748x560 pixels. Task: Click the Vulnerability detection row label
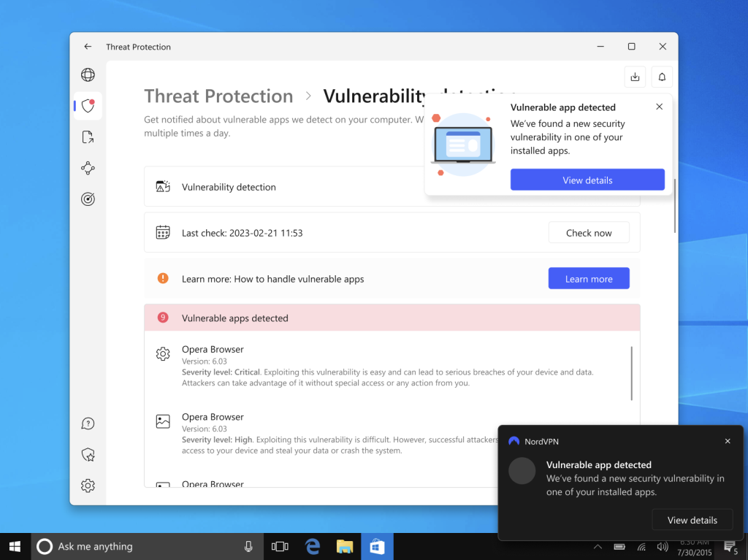coord(229,187)
